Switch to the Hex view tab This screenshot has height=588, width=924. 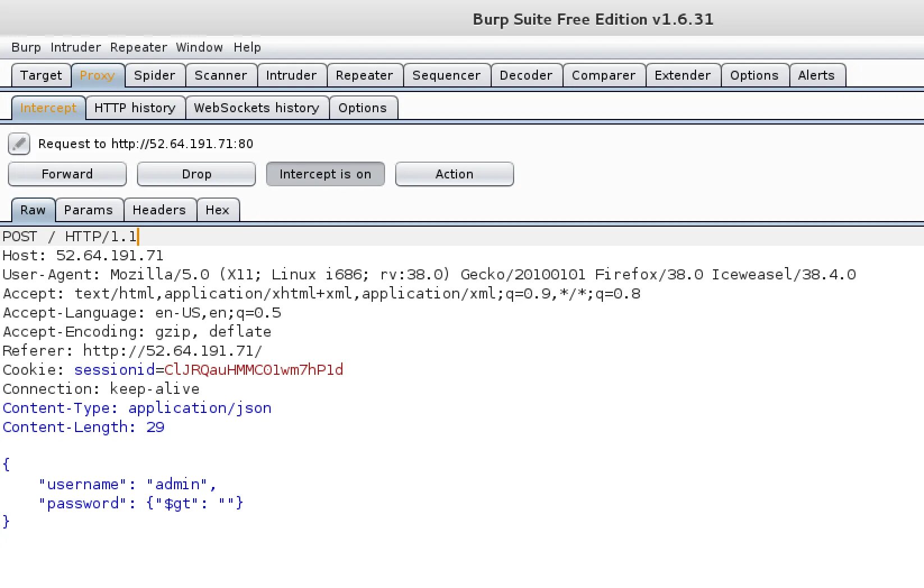217,210
